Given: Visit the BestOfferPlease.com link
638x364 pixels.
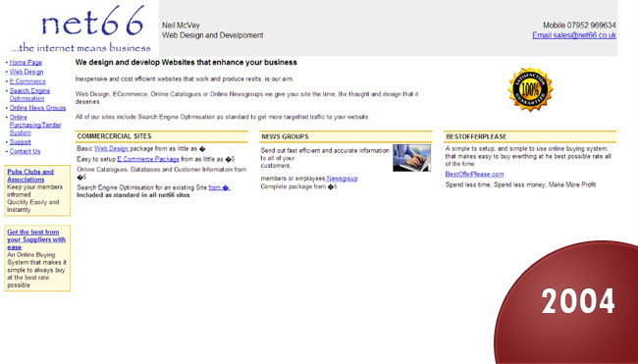Looking at the screenshot, I should click(x=474, y=174).
